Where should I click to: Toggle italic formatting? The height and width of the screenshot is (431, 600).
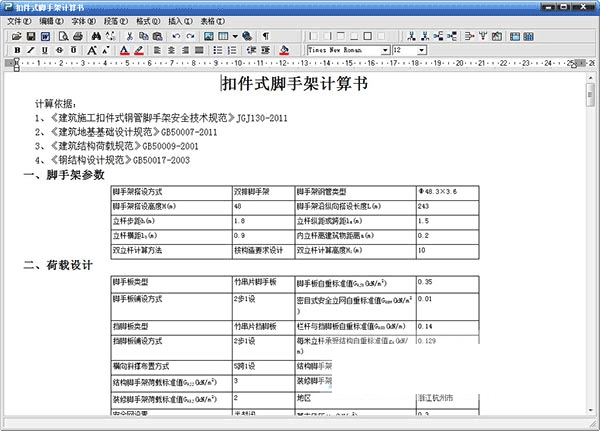31,50
